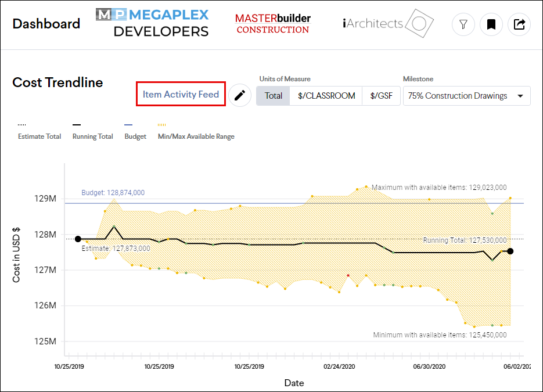Open the Item Activity Feed link
The height and width of the screenshot is (392, 543).
[x=181, y=94]
